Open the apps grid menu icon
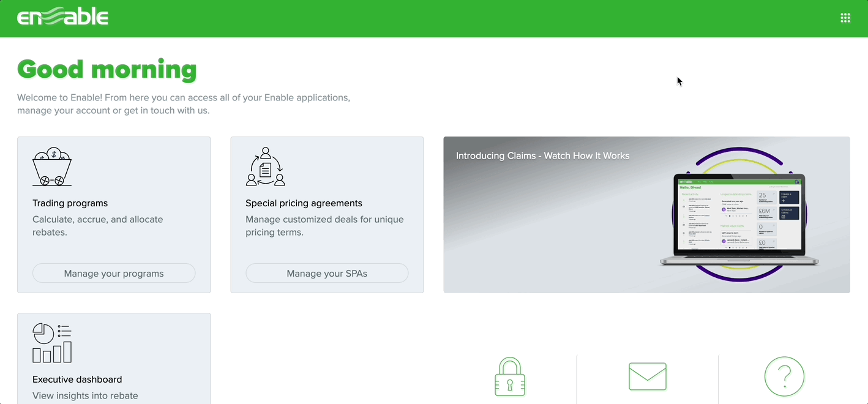The width and height of the screenshot is (868, 404). pos(845,18)
